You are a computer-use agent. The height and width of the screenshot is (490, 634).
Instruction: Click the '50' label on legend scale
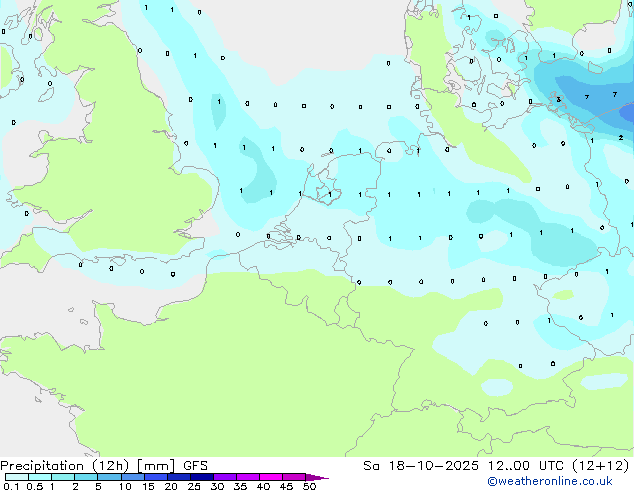pos(309,486)
